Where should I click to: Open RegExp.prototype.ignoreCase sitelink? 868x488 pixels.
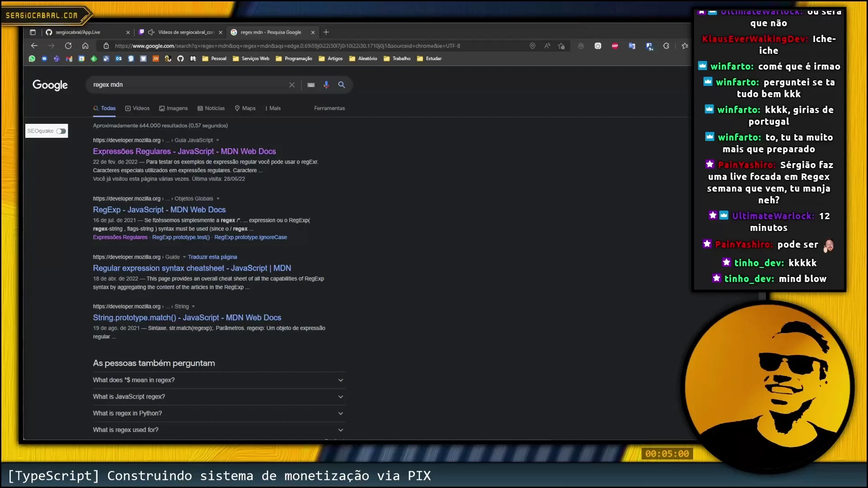point(250,237)
